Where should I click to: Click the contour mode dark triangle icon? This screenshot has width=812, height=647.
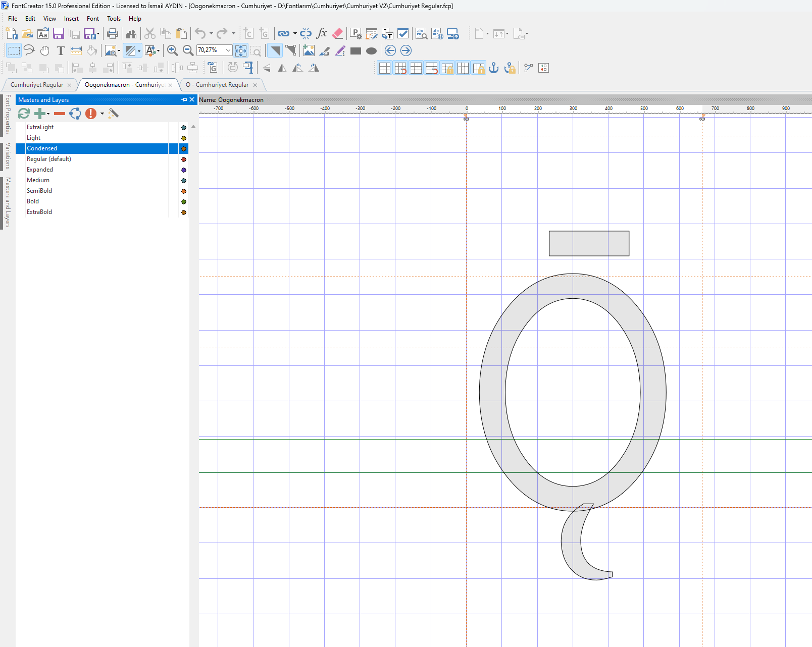[x=275, y=50]
